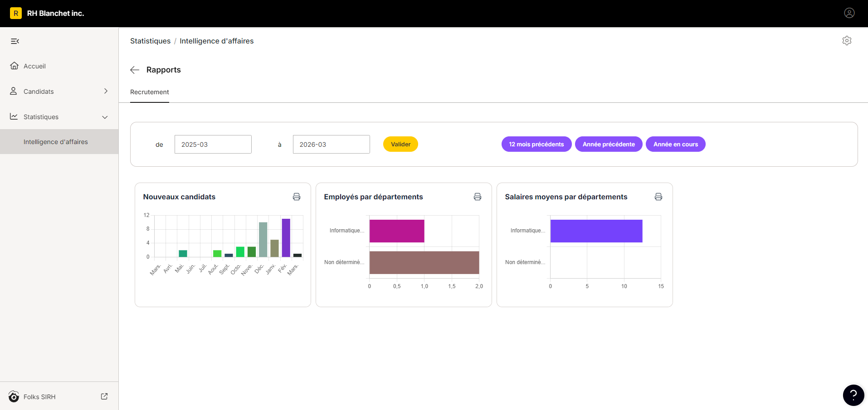The width and height of the screenshot is (868, 410).
Task: Collapse the sidebar menu icon
Action: pyautogui.click(x=15, y=41)
